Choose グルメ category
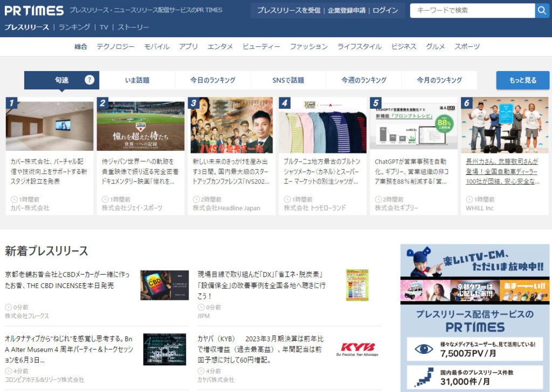552x392 pixels. 436,46
